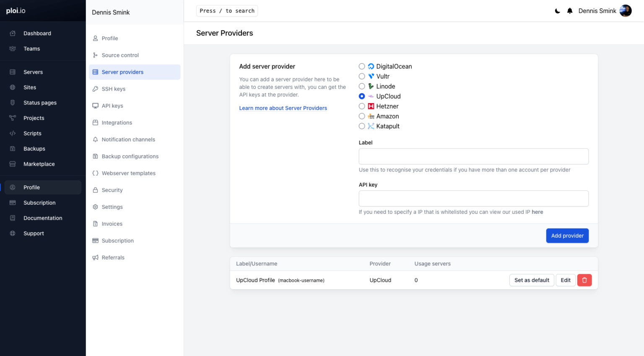Select the DigitalOcean radio button
This screenshot has height=356, width=644.
pos(362,66)
